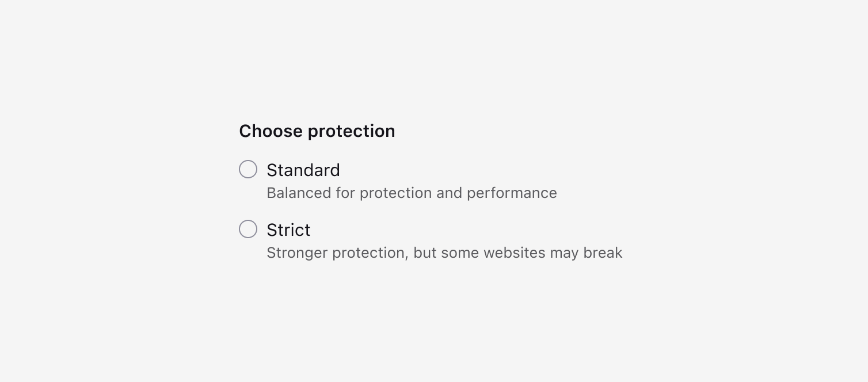The width and height of the screenshot is (868, 382).
Task: Enable Standard protection via its circle
Action: [248, 169]
